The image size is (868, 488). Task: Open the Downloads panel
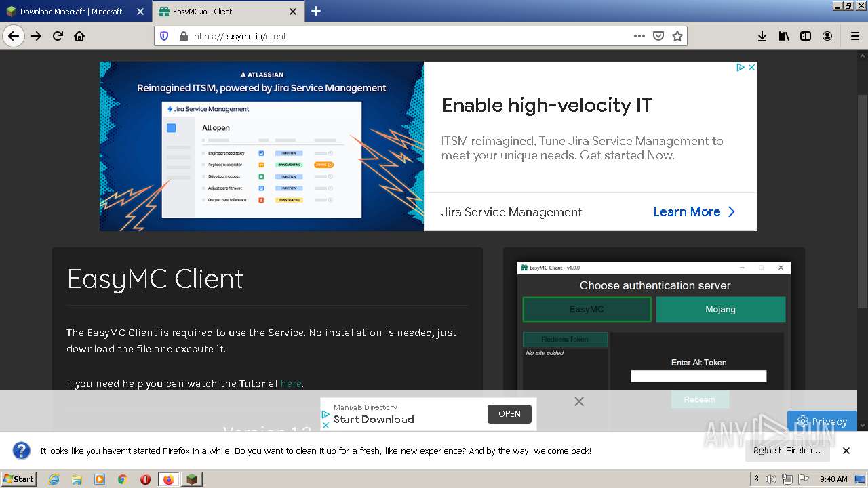click(762, 36)
